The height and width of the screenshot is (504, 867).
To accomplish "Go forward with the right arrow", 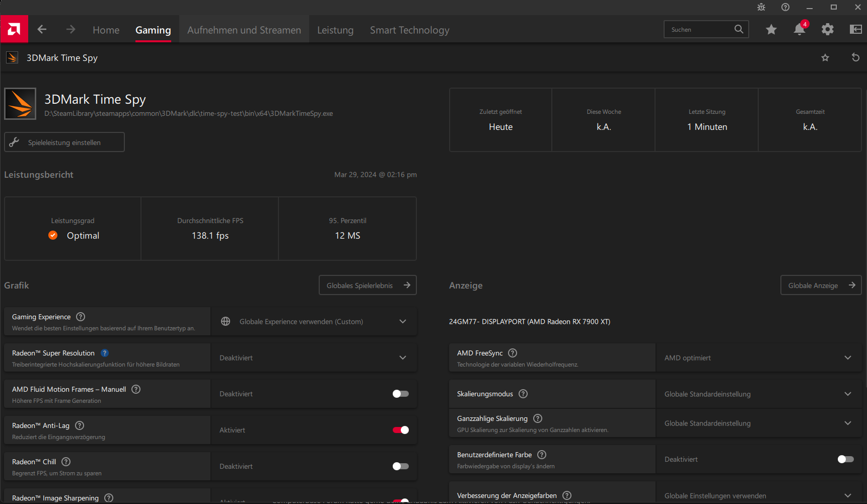I will [x=70, y=30].
